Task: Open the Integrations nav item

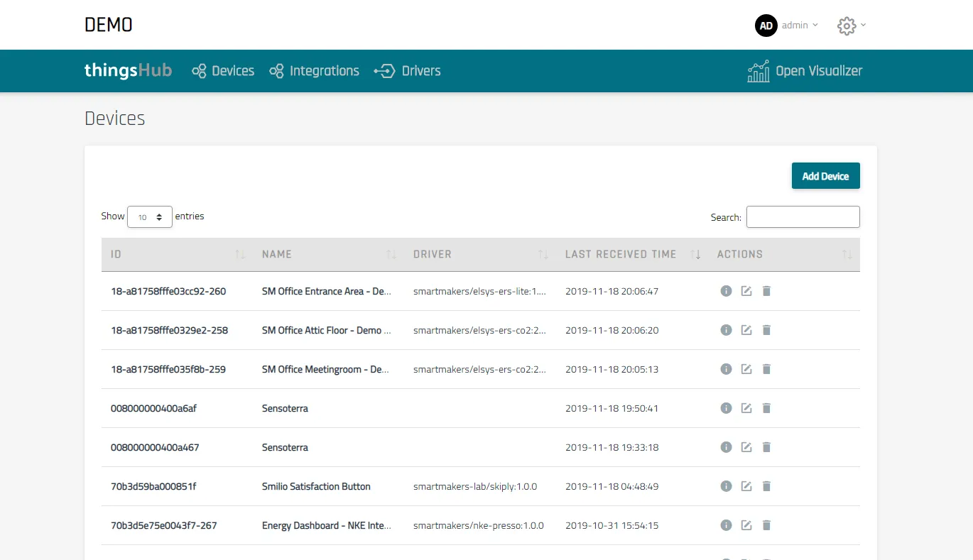Action: tap(314, 71)
